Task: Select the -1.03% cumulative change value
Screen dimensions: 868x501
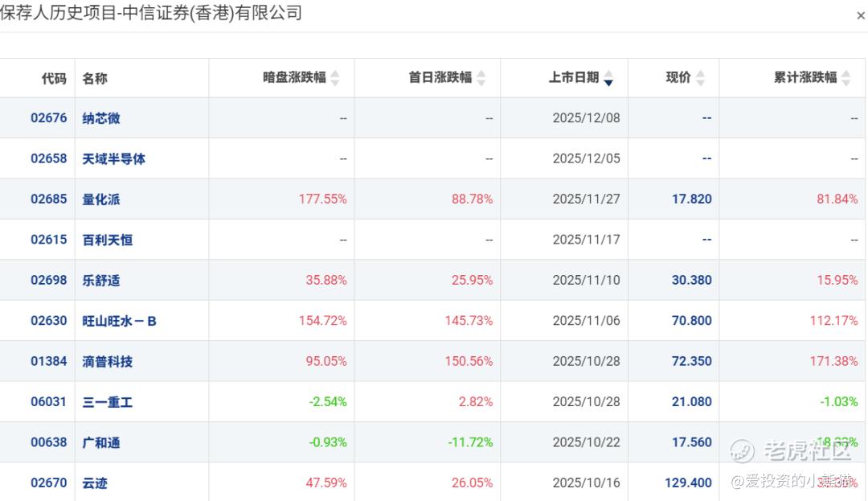Action: coord(839,401)
